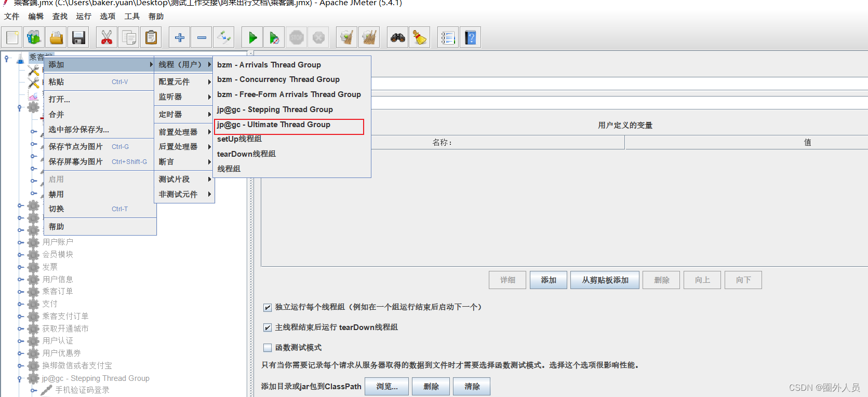Start the test with green play icon
Image resolution: width=868 pixels, height=397 pixels.
pos(252,37)
